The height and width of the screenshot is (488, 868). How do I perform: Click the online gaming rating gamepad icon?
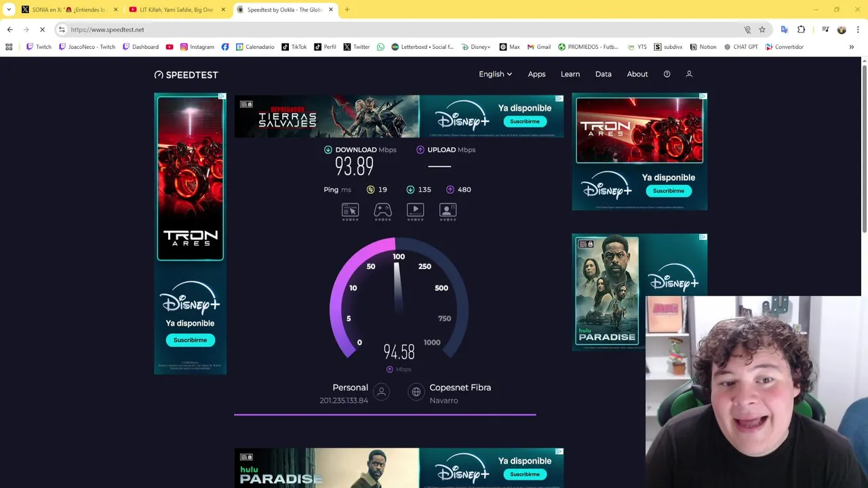pos(382,211)
